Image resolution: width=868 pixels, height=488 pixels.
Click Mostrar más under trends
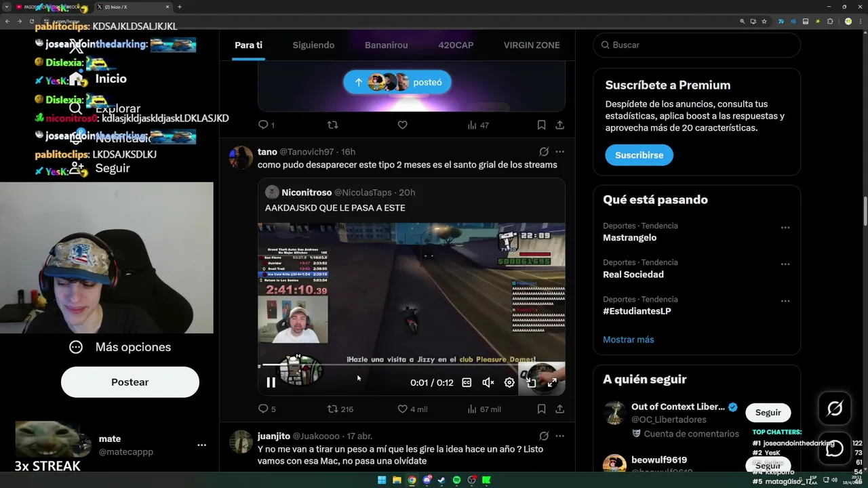[629, 340]
